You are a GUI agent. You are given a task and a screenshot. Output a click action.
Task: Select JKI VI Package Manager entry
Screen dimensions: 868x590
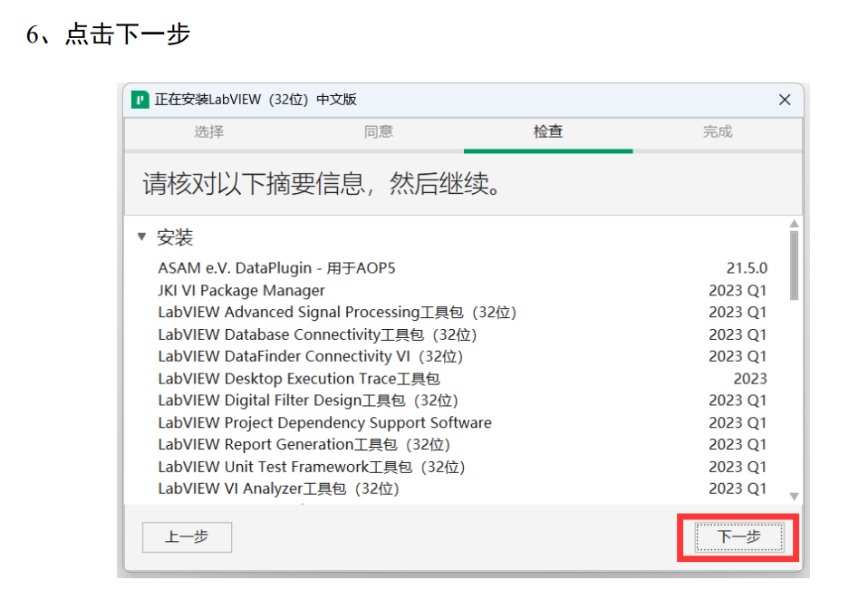click(x=462, y=291)
